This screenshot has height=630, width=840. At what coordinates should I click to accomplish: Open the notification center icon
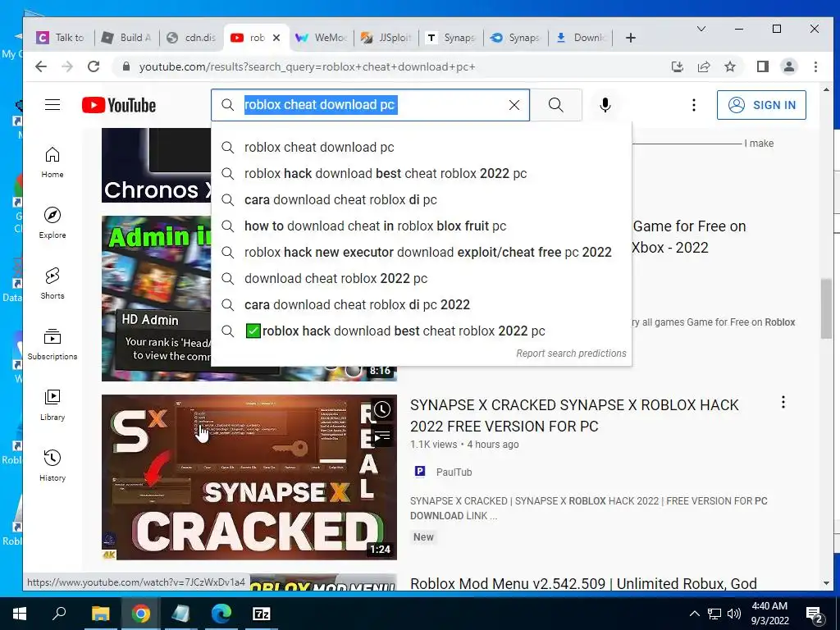pyautogui.click(x=815, y=614)
